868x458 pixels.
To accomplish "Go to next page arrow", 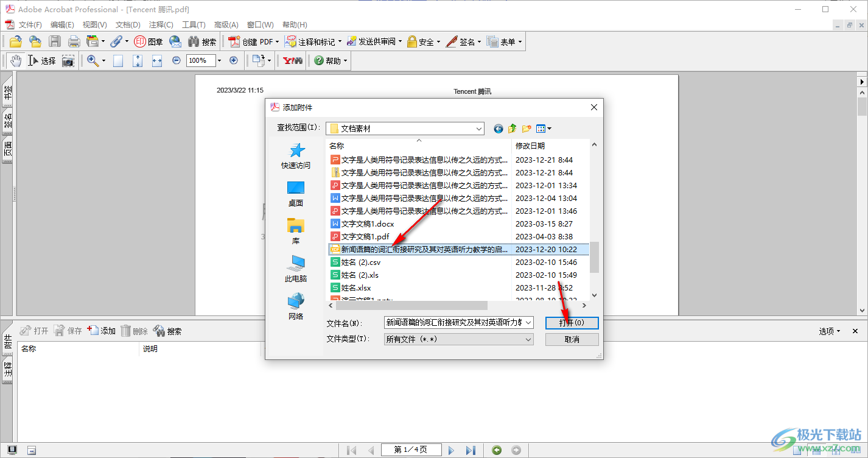I will pyautogui.click(x=451, y=450).
